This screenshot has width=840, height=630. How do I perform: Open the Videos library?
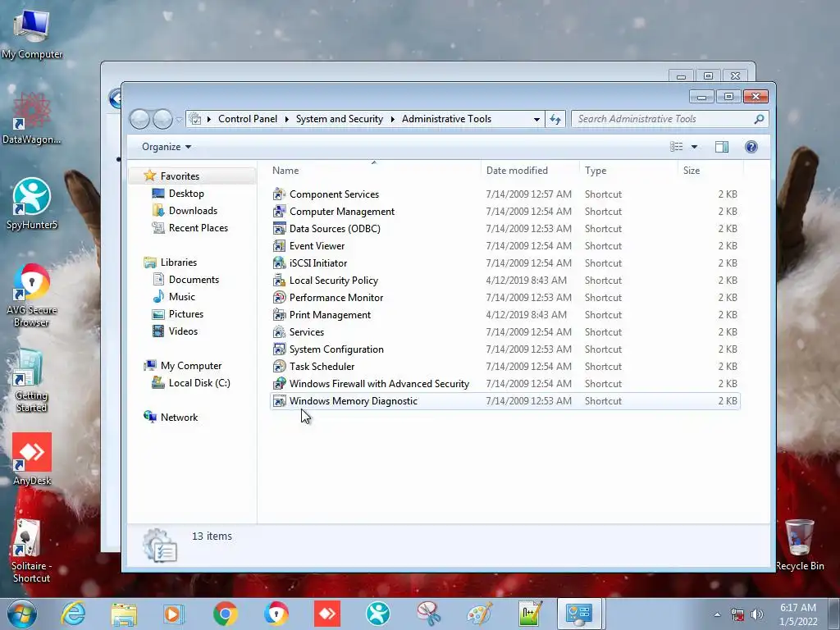(183, 331)
